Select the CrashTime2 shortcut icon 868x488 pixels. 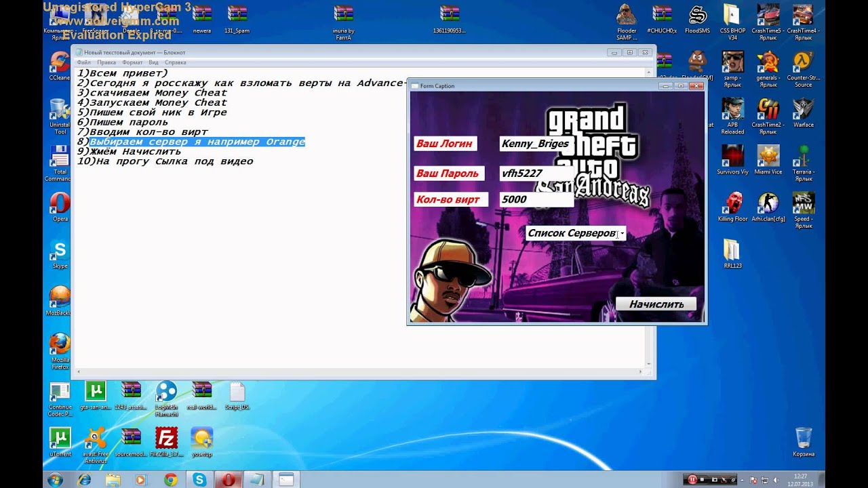coord(768,117)
